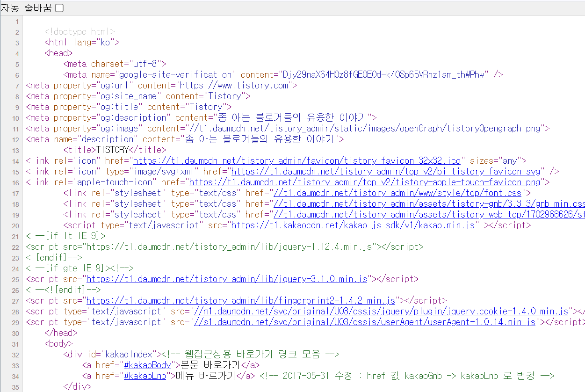585x392 pixels.
Task: Open the tistory-web-top stylesheet link
Action: coord(429,214)
